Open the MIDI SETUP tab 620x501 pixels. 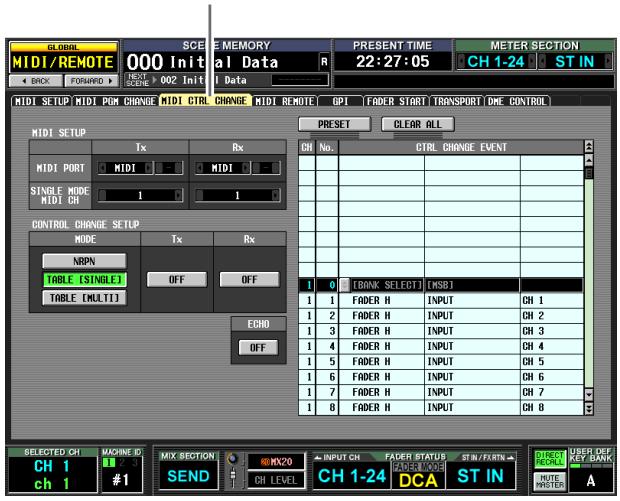point(42,101)
